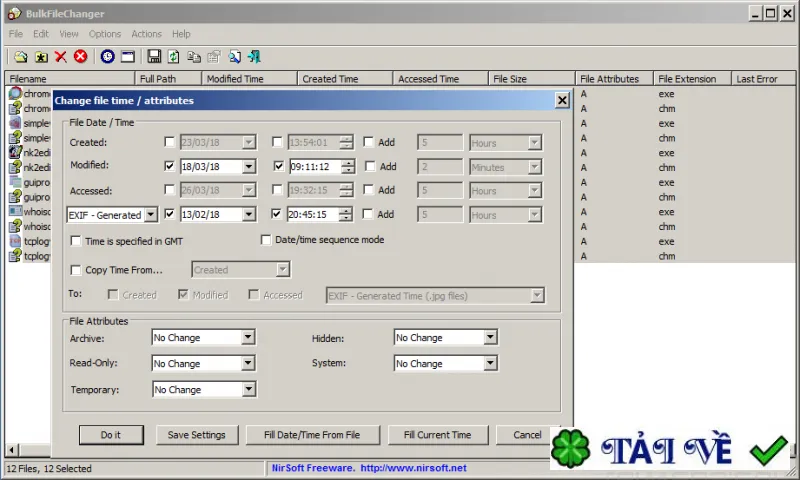Click the Modified time field 09:11:12
This screenshot has height=480, width=800.
313,167
